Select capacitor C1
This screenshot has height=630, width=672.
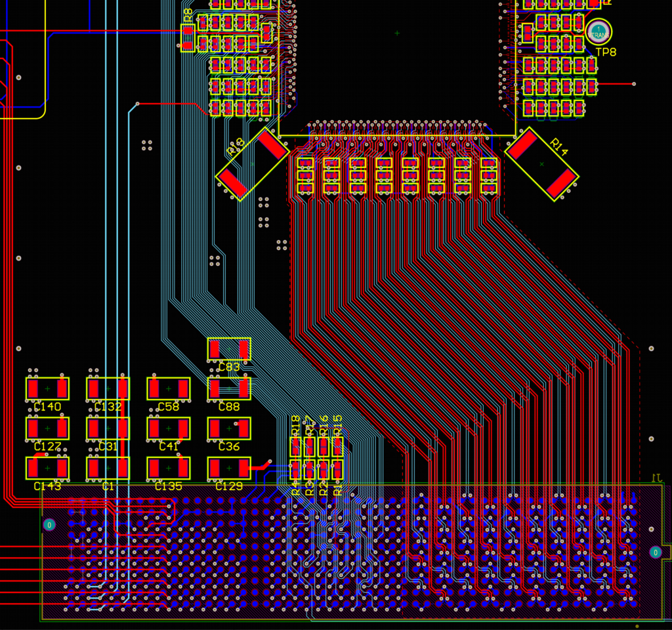(108, 468)
